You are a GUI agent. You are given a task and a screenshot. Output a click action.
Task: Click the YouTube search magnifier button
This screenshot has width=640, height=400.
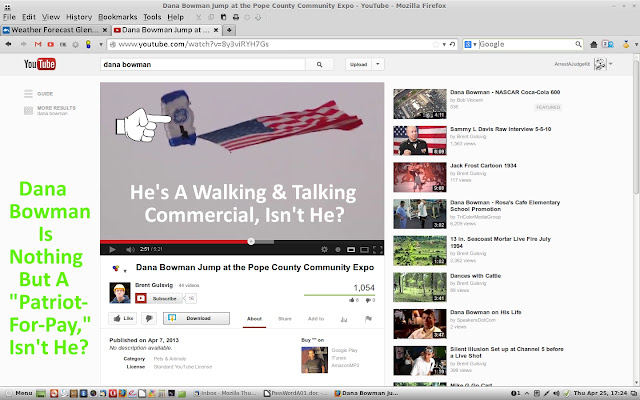[x=319, y=64]
